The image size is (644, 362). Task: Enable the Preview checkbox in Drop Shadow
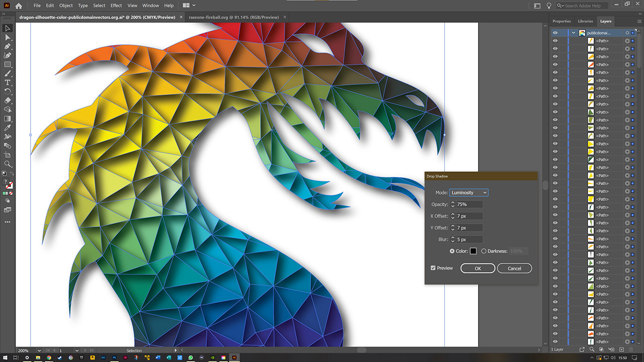coord(434,268)
